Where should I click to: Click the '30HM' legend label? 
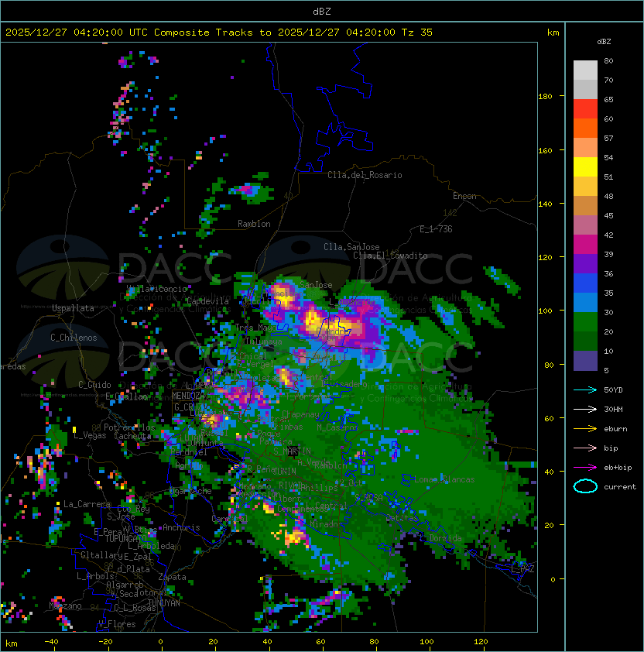pos(613,409)
